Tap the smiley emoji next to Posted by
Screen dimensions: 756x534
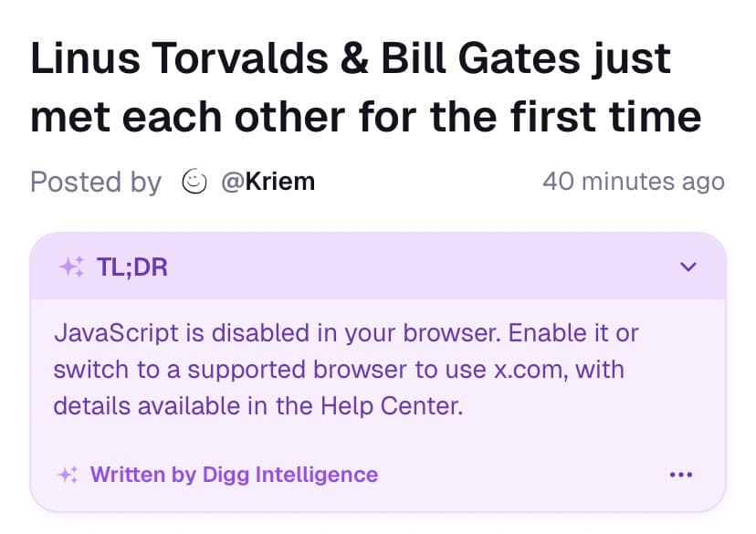(x=195, y=182)
